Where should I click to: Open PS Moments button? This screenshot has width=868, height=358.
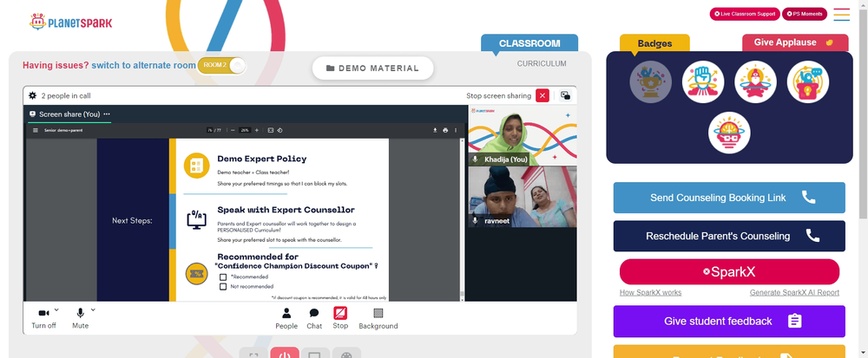pos(805,14)
